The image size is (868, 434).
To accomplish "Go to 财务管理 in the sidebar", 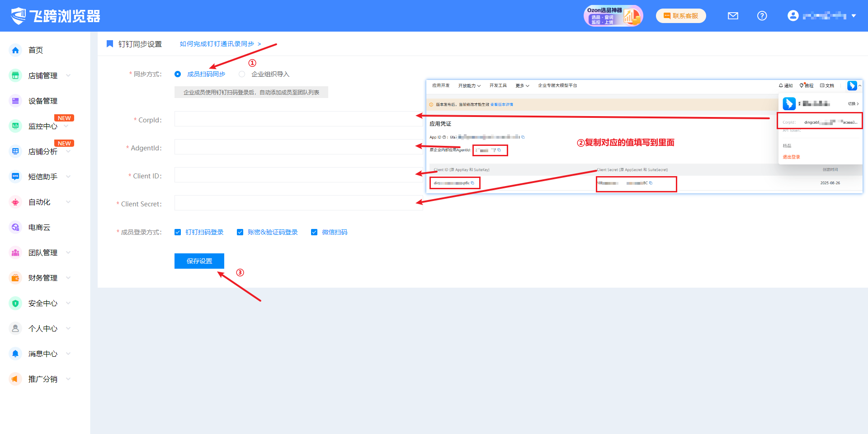I will tap(42, 278).
